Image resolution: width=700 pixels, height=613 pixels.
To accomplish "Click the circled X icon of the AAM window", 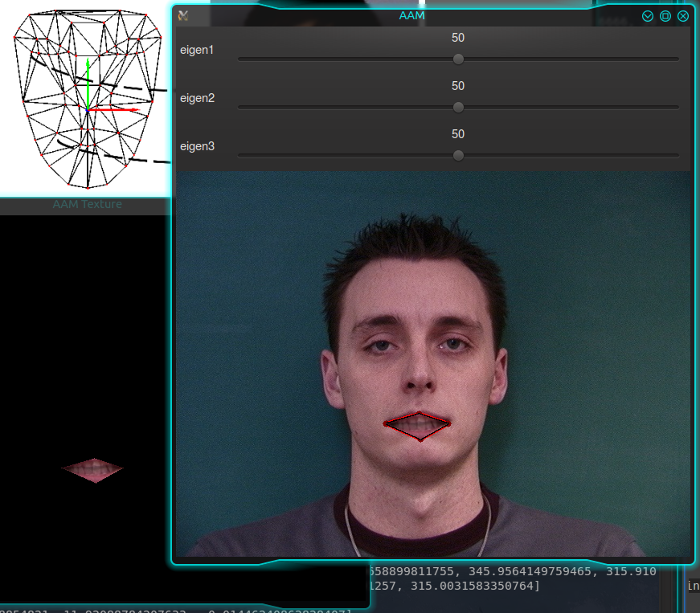I will click(x=684, y=15).
